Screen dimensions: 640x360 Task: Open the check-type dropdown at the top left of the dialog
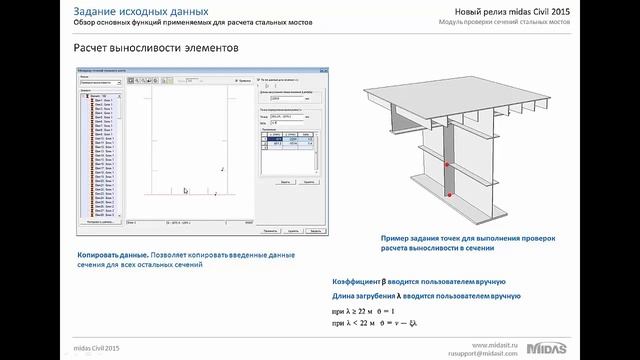(x=101, y=83)
